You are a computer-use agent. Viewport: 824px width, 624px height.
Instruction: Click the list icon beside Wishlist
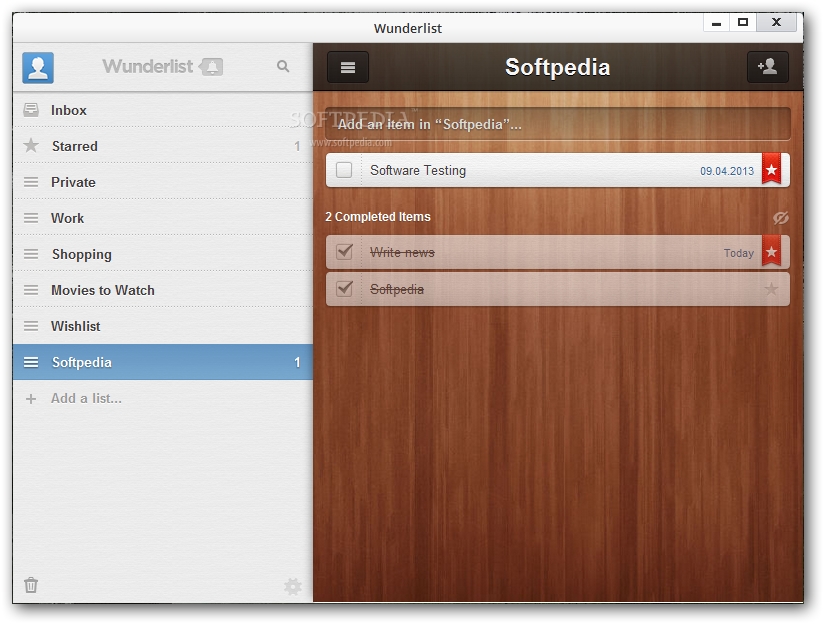click(x=31, y=326)
